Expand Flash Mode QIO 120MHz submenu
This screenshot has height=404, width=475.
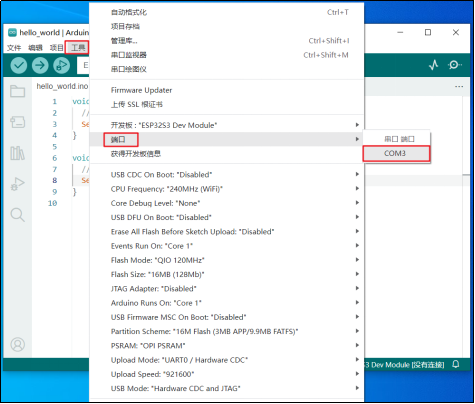(x=227, y=260)
